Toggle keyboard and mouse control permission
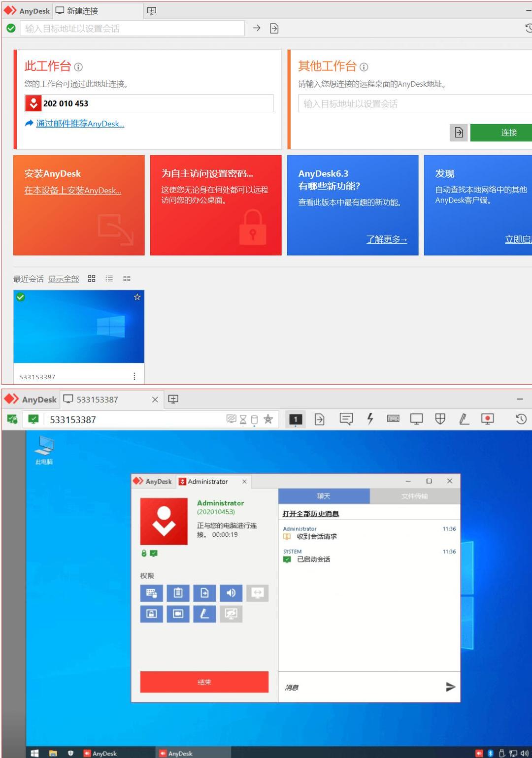Image resolution: width=532 pixels, height=758 pixels. click(x=152, y=593)
